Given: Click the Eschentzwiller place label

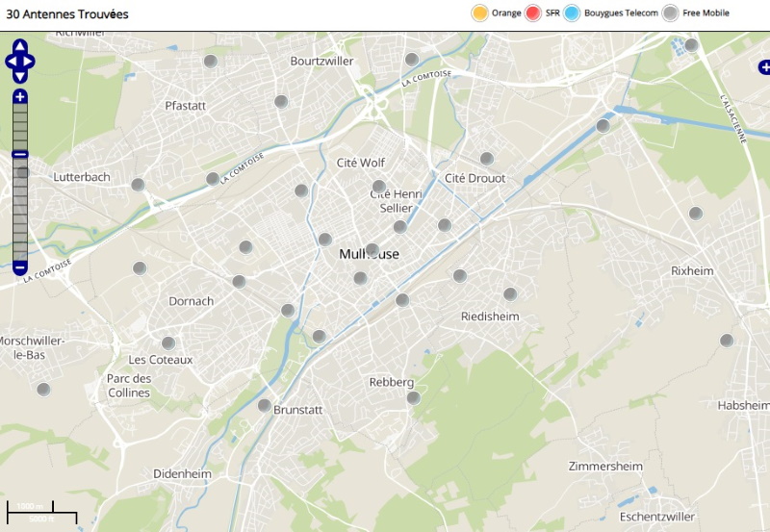Looking at the screenshot, I should [657, 517].
